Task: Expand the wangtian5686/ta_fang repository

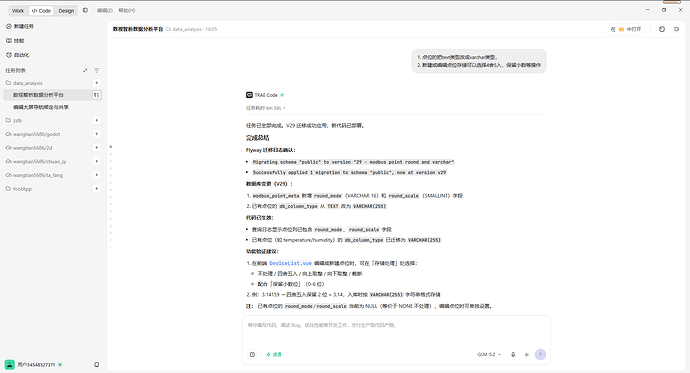Action: (34, 175)
